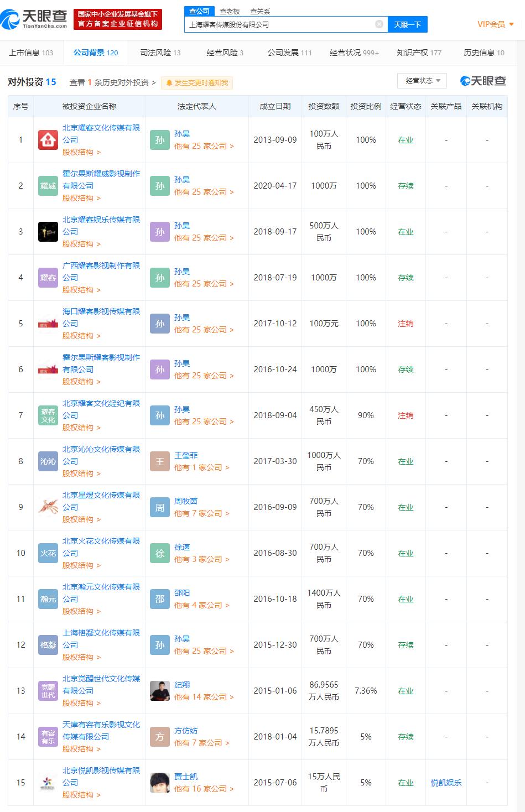Click the TianYanCha logo at top left
Image resolution: width=525 pixels, height=812 pixels.
pos(34,18)
